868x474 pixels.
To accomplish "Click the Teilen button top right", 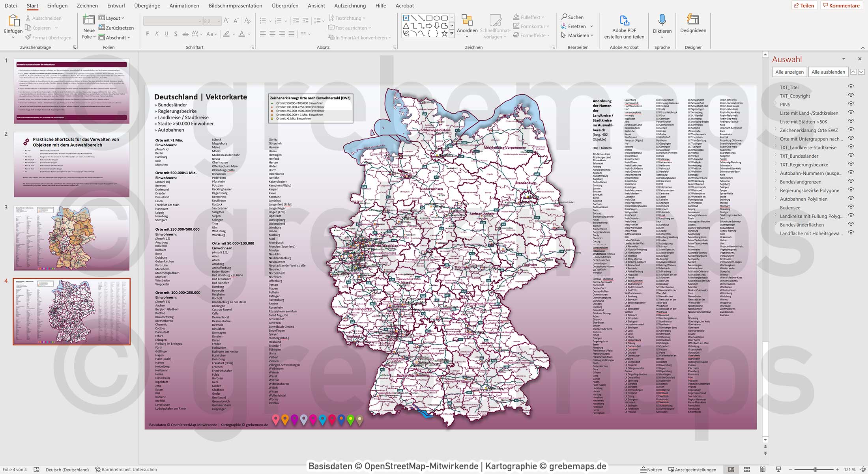I will pos(805,5).
